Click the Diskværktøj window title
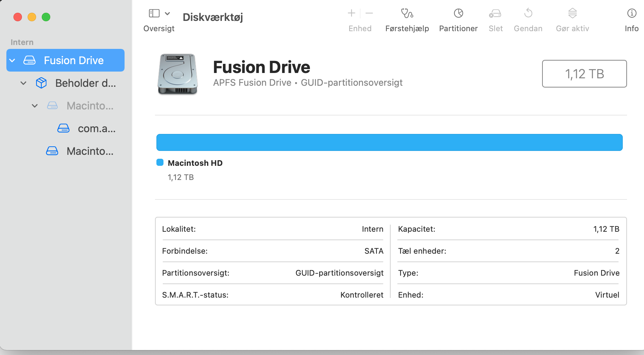The image size is (644, 355). point(213,17)
